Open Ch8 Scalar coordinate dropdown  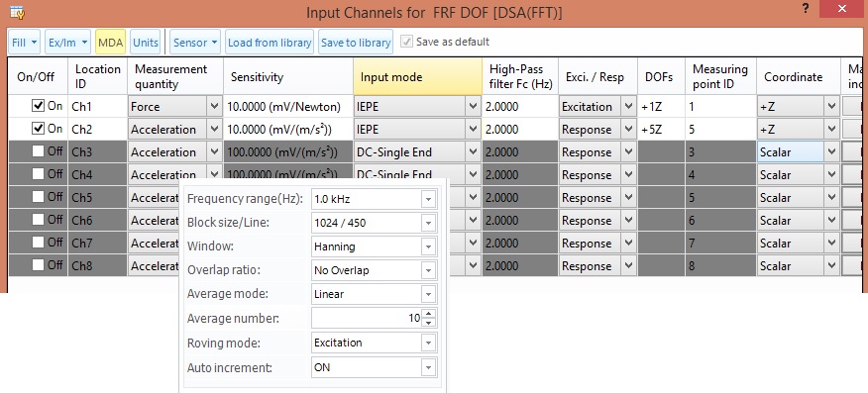(831, 265)
